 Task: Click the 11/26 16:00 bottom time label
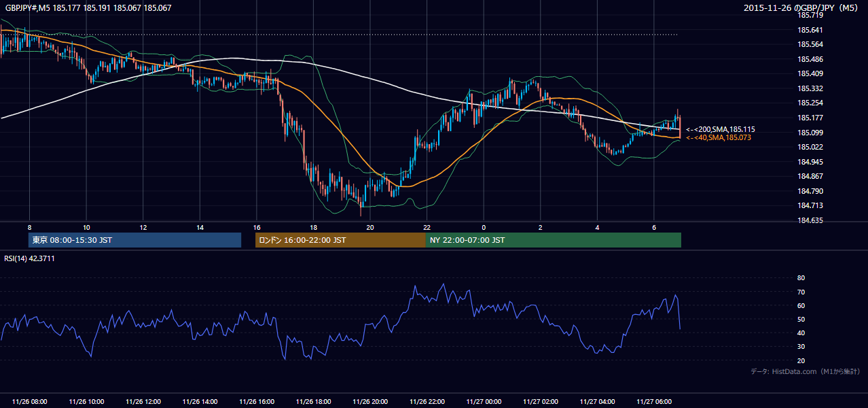(x=257, y=402)
